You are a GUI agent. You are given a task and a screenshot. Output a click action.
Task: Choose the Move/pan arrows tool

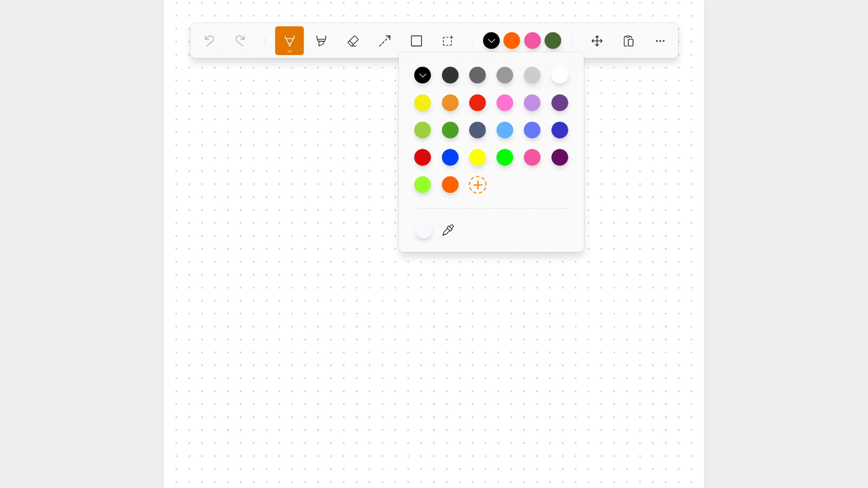tap(597, 41)
